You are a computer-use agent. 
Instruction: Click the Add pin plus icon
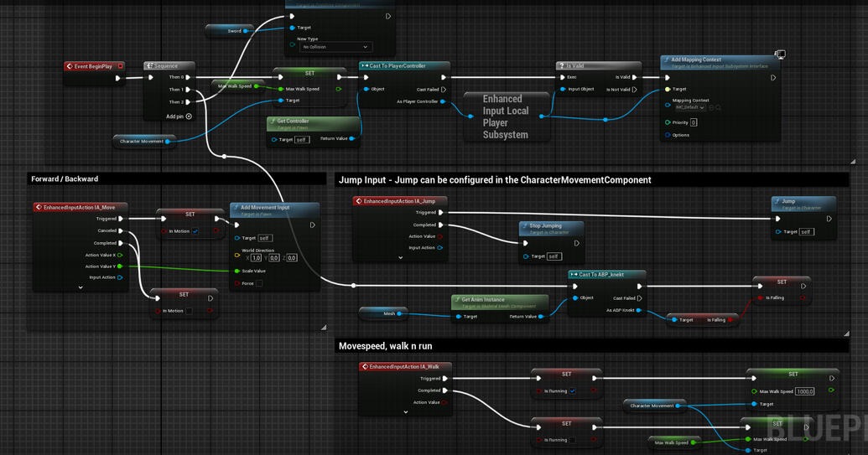(189, 116)
